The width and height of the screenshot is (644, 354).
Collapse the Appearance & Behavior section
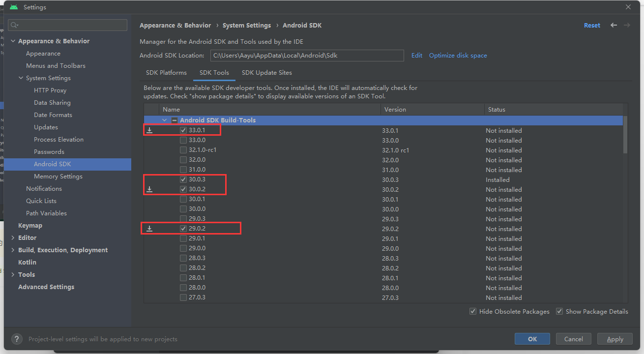tap(13, 41)
